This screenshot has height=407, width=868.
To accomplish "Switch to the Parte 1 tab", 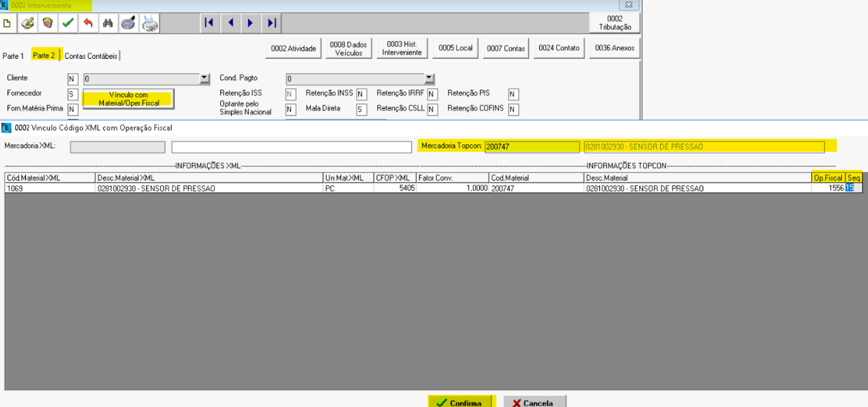I will (14, 55).
